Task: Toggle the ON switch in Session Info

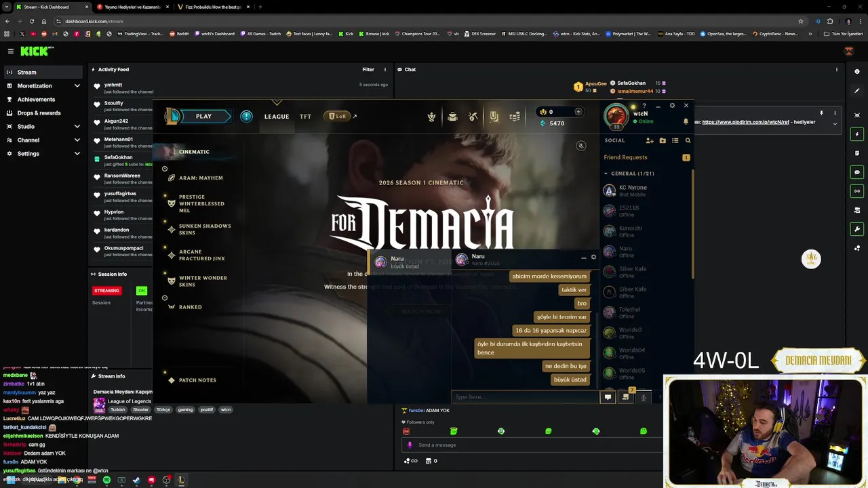Action: point(142,290)
